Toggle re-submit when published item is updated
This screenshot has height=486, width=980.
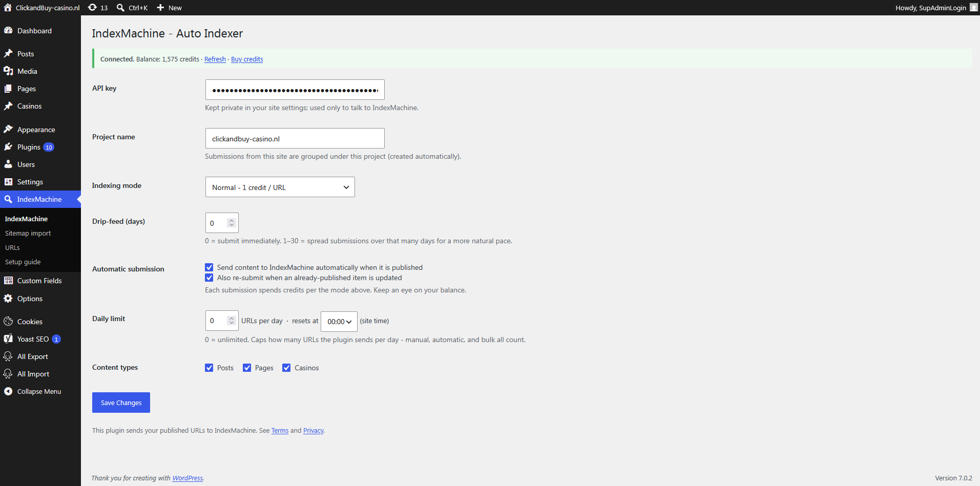click(209, 278)
